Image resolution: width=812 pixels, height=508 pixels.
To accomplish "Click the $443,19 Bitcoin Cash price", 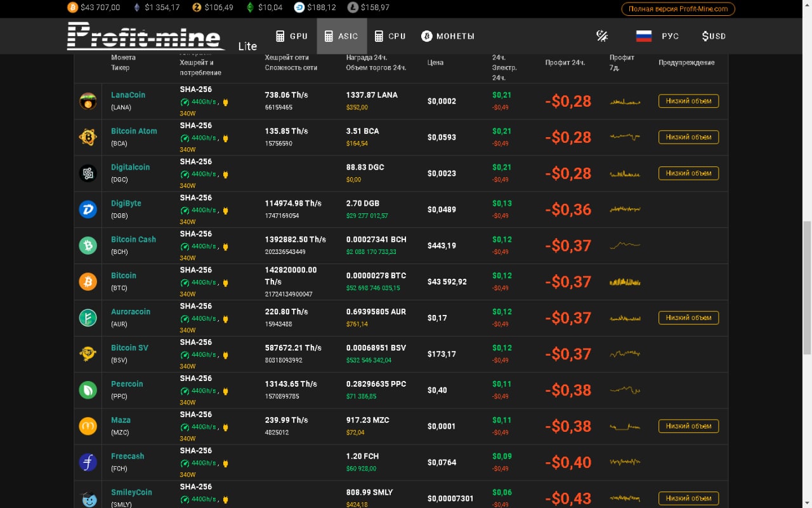I will 442,246.
